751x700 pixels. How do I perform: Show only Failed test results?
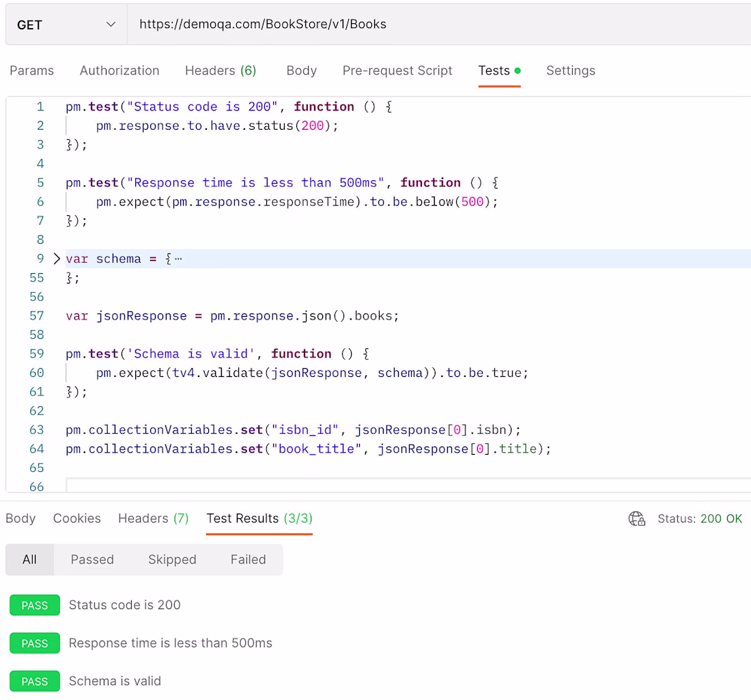click(248, 559)
